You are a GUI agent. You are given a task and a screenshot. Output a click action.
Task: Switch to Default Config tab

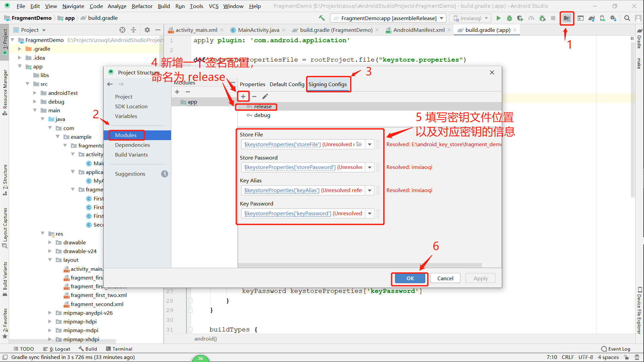click(x=287, y=84)
